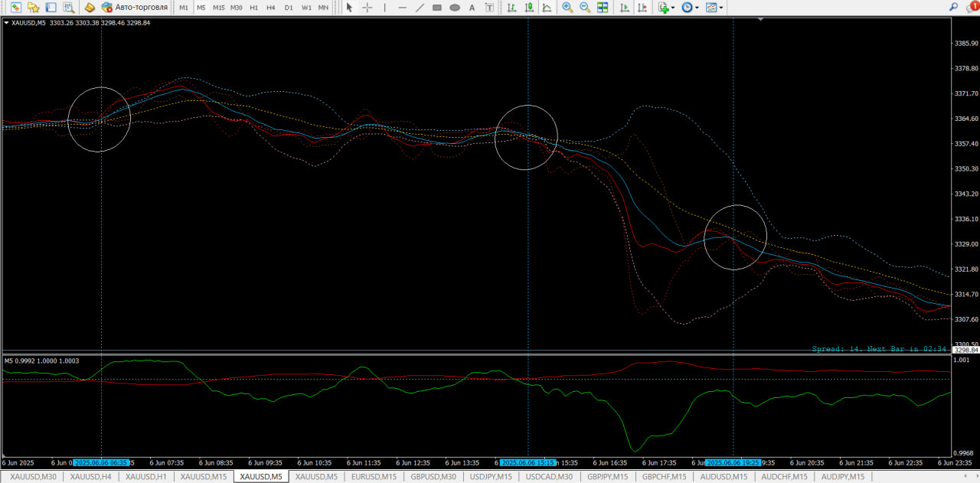Viewport: 980px width, 483px height.
Task: Select the M5 timeframe button
Action: (201, 8)
